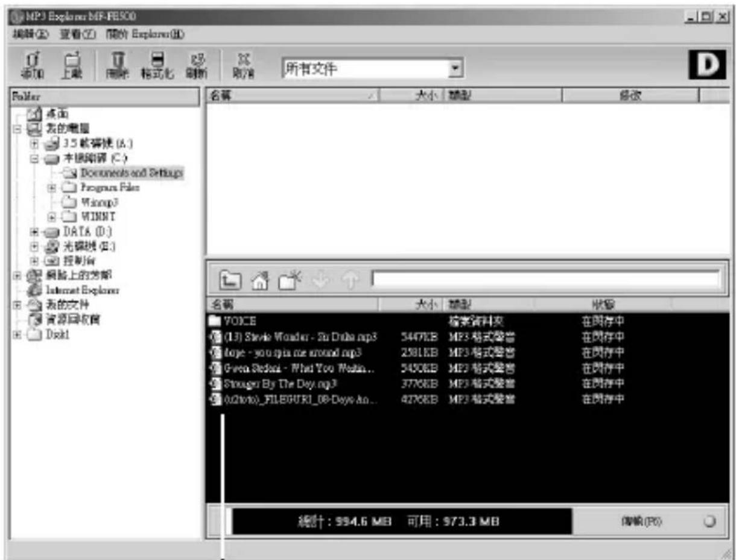Click the D logo at top right

[707, 66]
